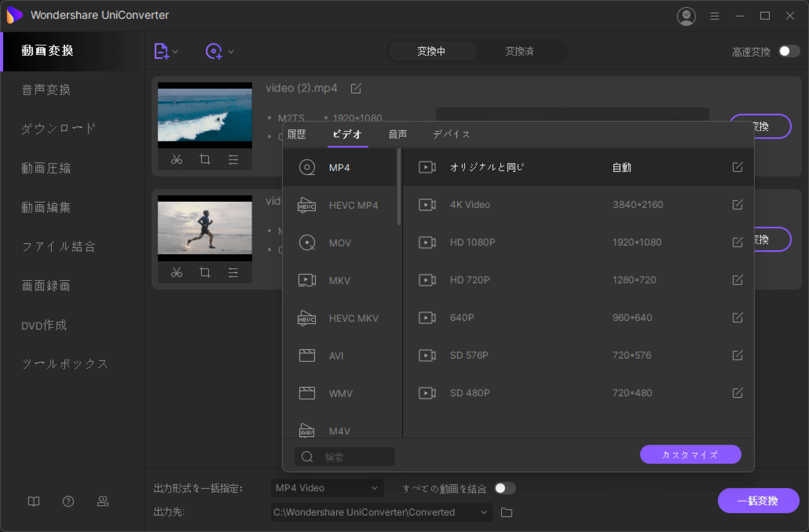
Task: Click the add files icon in the toolbar
Action: [162, 52]
